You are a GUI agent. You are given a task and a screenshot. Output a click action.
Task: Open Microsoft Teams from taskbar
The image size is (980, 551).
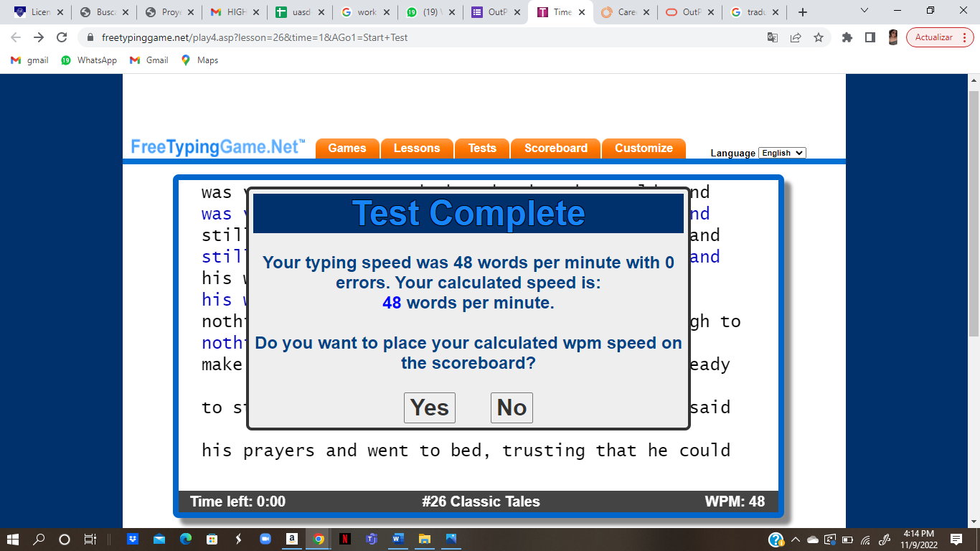click(372, 539)
